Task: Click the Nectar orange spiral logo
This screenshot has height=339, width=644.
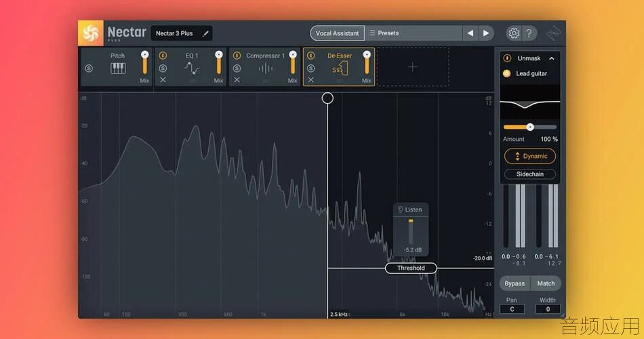Action: tap(90, 33)
